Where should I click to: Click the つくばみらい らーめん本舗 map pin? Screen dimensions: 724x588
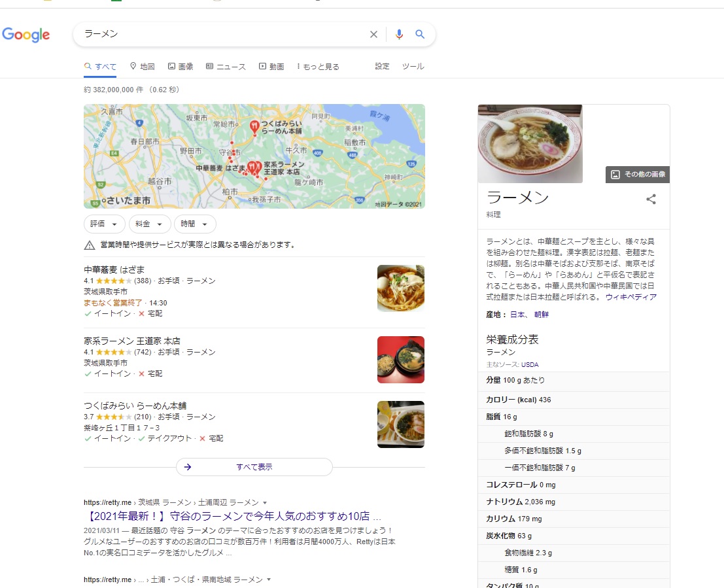pyautogui.click(x=254, y=127)
